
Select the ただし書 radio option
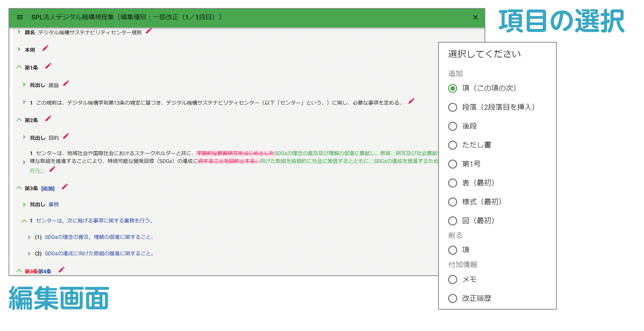tap(453, 145)
